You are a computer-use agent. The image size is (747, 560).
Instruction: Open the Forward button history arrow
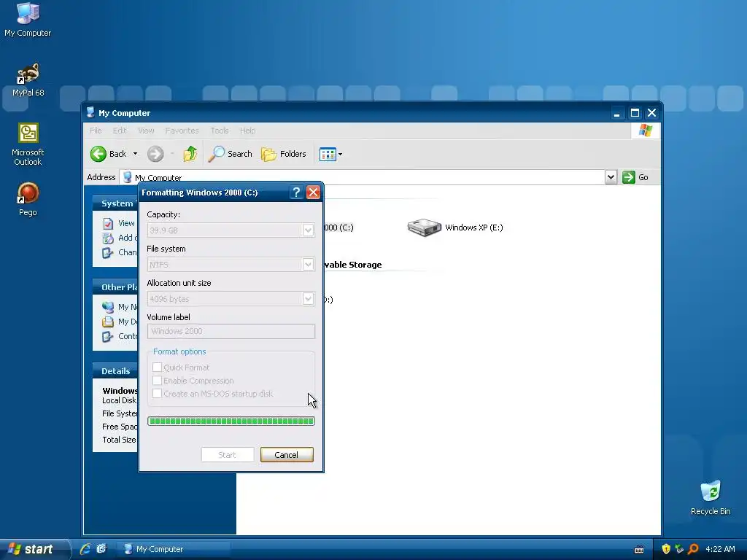(172, 154)
